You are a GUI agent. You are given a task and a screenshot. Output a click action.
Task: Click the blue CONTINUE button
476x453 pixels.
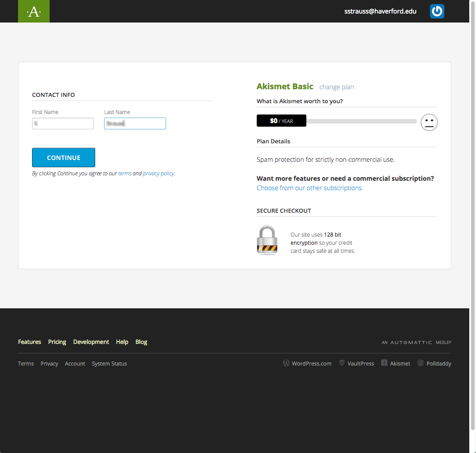point(64,157)
